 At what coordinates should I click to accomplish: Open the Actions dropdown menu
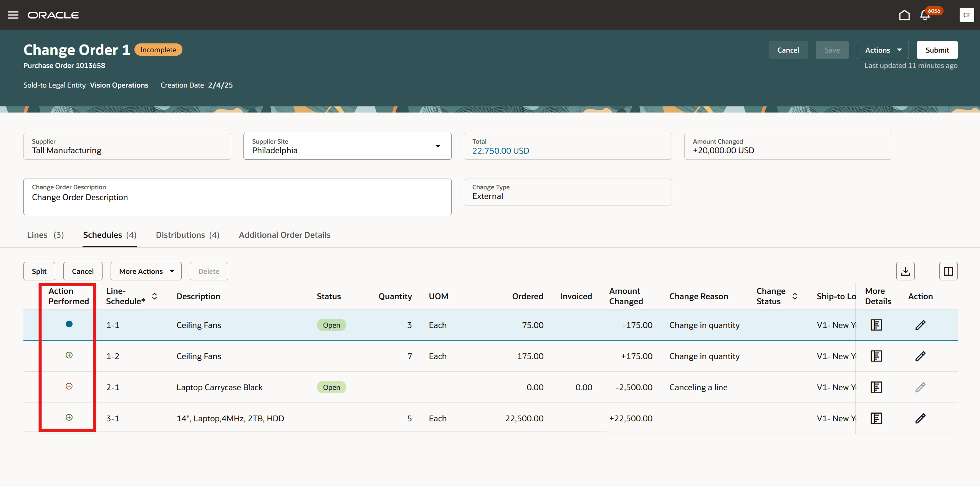(882, 50)
